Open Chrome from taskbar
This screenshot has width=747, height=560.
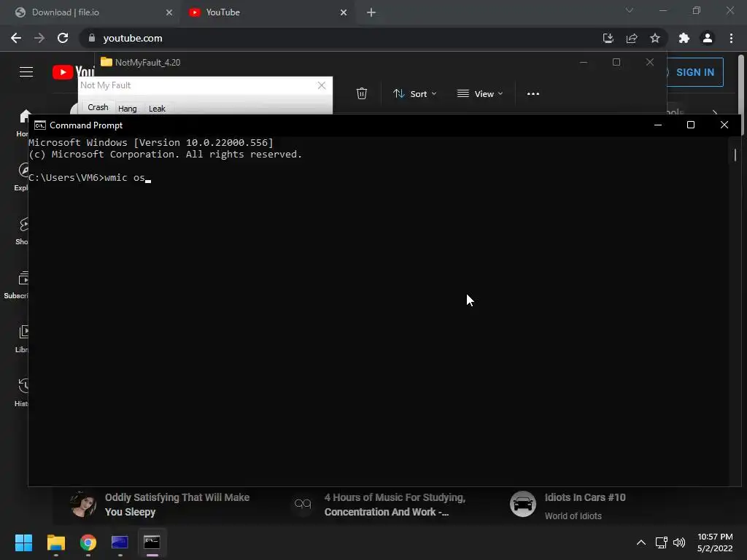[88, 542]
